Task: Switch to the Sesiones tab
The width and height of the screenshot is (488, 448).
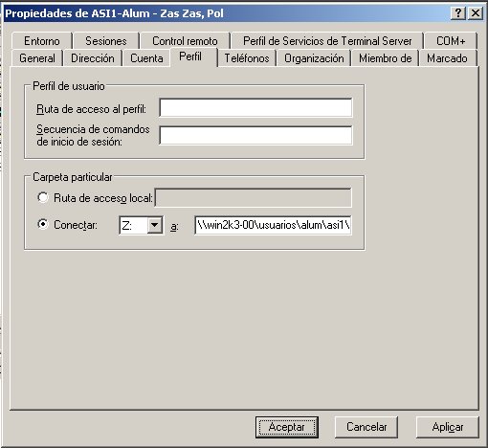Action: click(x=106, y=41)
